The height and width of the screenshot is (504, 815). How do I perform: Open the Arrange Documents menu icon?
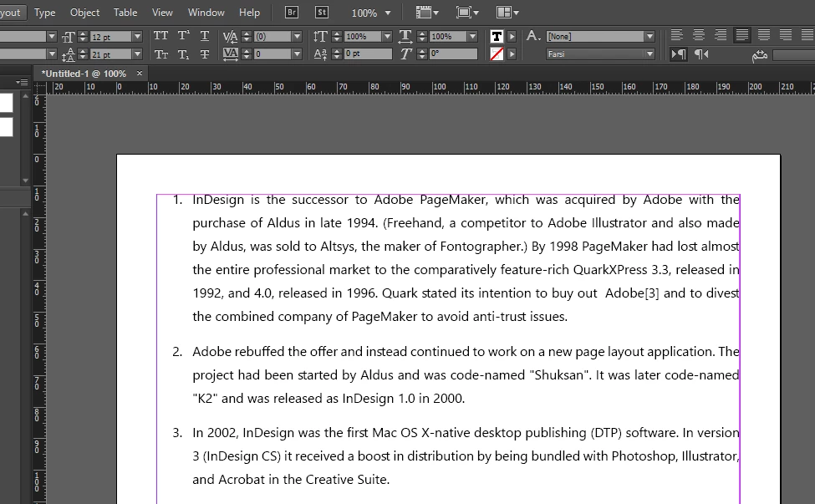[x=507, y=12]
